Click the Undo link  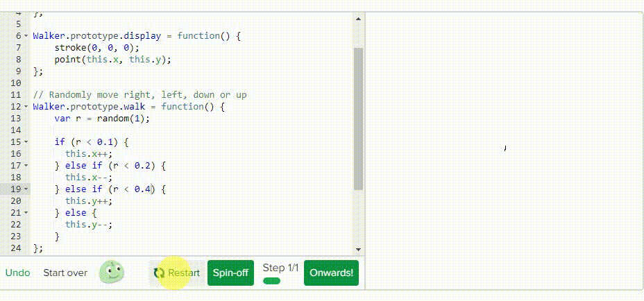(x=17, y=273)
